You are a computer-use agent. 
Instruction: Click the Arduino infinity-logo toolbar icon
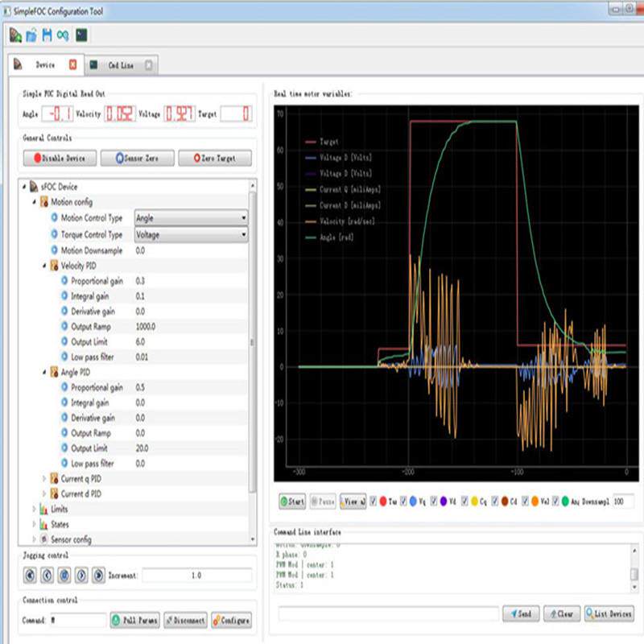(63, 35)
